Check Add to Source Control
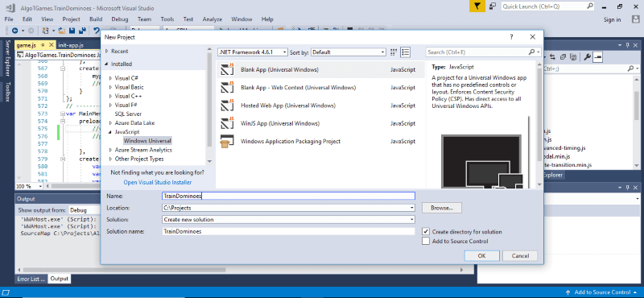This screenshot has height=298, width=644. (426, 242)
